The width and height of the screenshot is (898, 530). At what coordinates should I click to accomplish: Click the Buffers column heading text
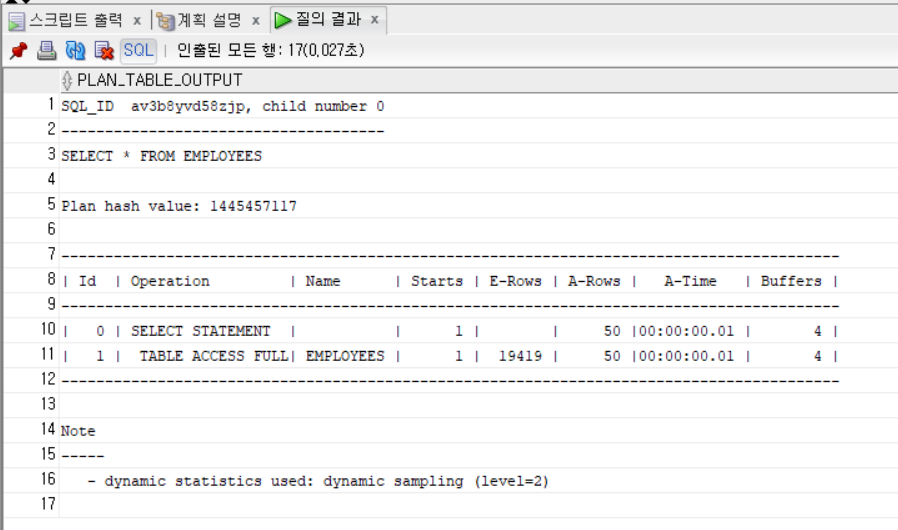click(791, 281)
